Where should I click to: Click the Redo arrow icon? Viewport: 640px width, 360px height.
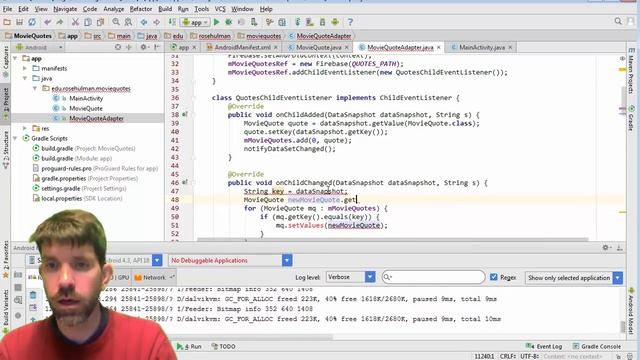[60, 22]
